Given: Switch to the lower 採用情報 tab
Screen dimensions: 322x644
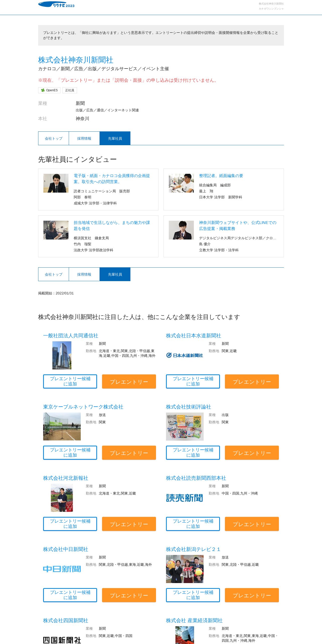Looking at the screenshot, I should pos(84,274).
